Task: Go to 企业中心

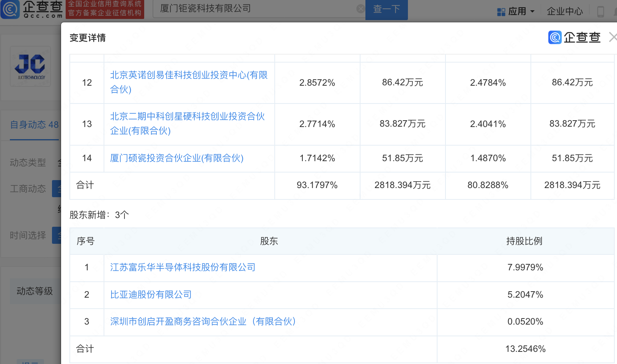Action: point(565,11)
